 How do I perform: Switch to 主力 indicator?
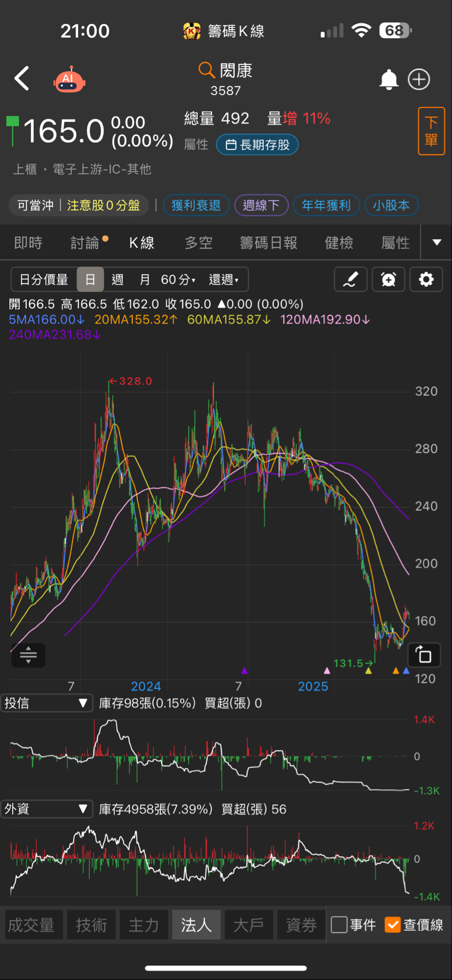click(x=144, y=925)
